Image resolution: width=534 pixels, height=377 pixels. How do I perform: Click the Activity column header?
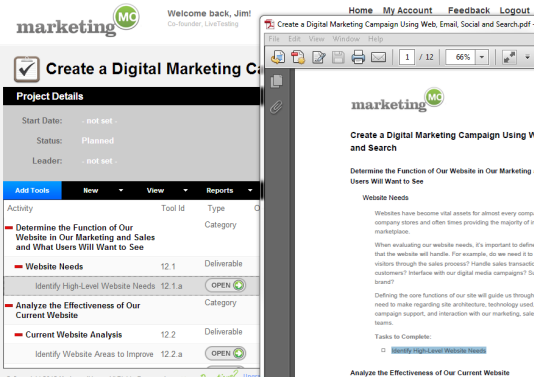pos(20,208)
